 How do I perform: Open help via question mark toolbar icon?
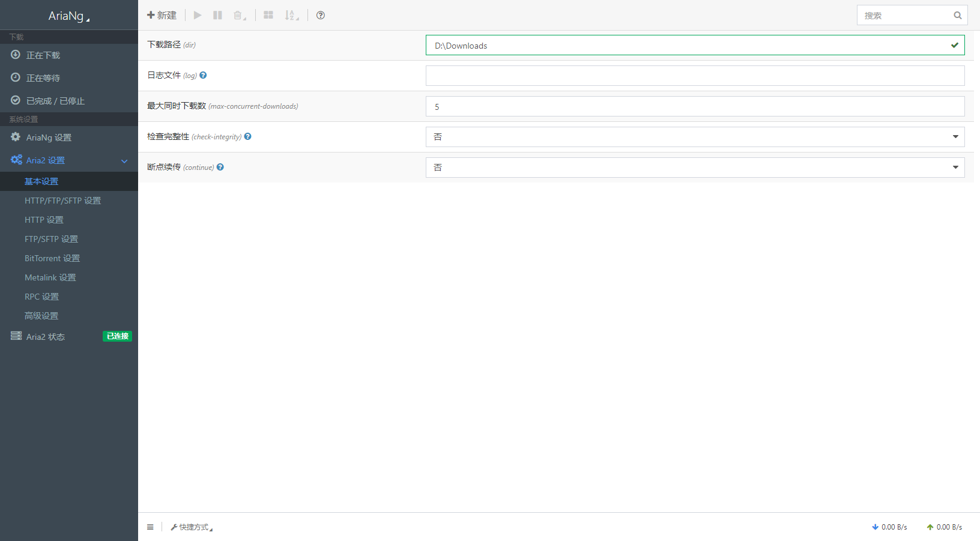click(321, 15)
